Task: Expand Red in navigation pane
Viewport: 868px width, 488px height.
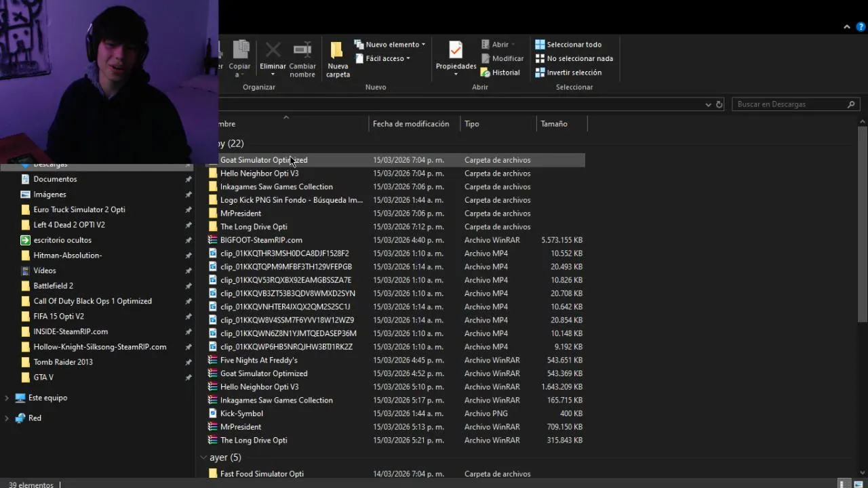Action: 7,418
